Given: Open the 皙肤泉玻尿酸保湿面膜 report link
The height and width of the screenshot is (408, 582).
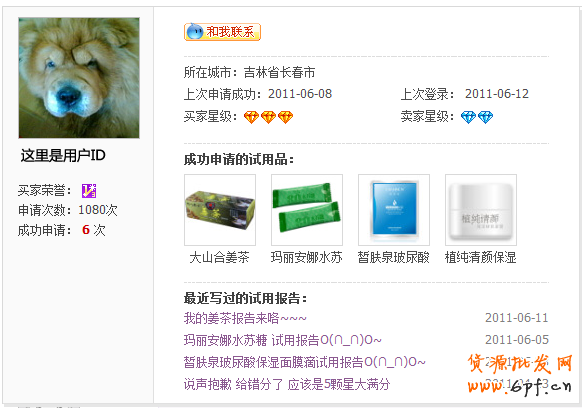Looking at the screenshot, I should coord(304,362).
